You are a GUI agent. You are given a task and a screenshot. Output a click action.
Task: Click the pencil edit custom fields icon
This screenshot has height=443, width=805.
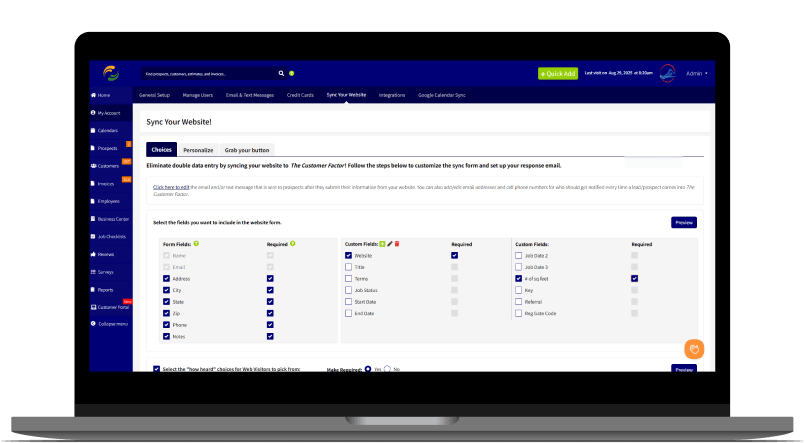point(390,243)
